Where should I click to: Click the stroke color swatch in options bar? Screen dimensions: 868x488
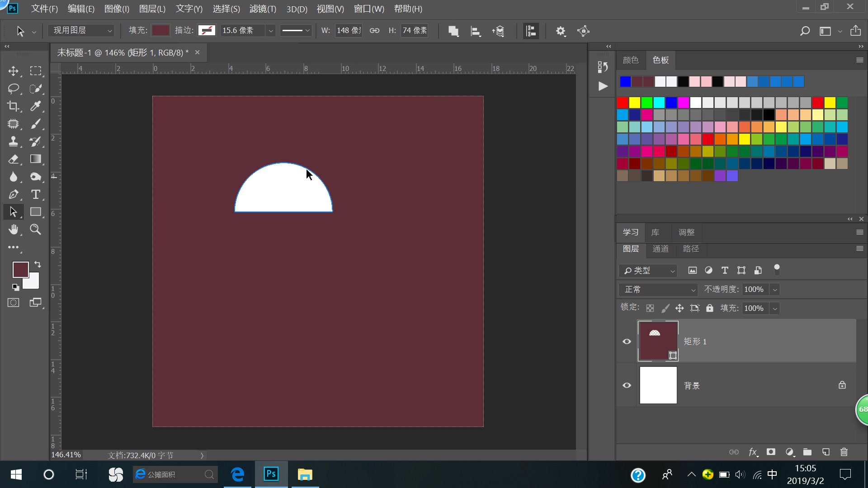pyautogui.click(x=207, y=30)
